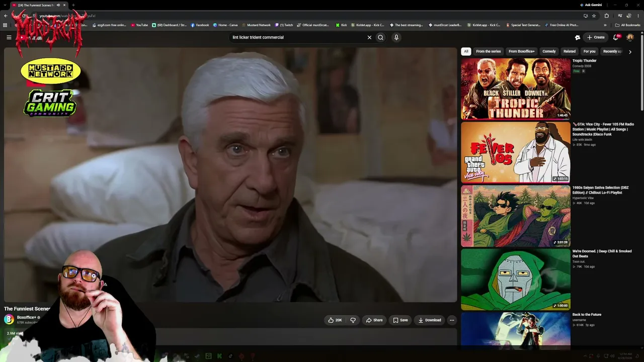This screenshot has width=644, height=362.
Task: Open the tab search dropdown arrow
Action: [x=6, y=5]
